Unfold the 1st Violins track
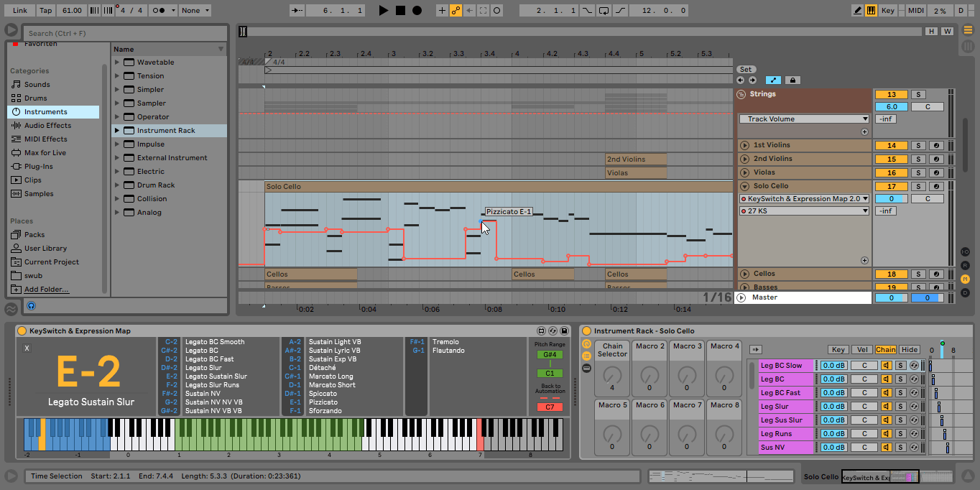The width and height of the screenshot is (980, 490). click(744, 145)
